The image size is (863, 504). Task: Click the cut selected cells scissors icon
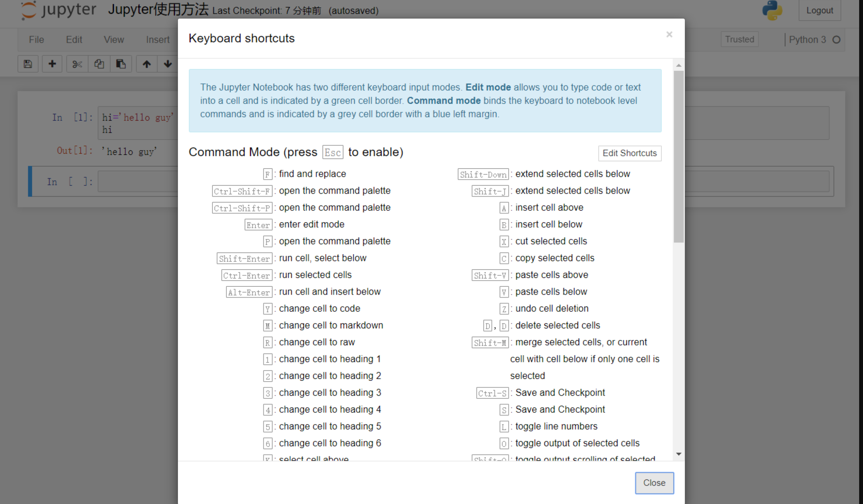pyautogui.click(x=77, y=64)
